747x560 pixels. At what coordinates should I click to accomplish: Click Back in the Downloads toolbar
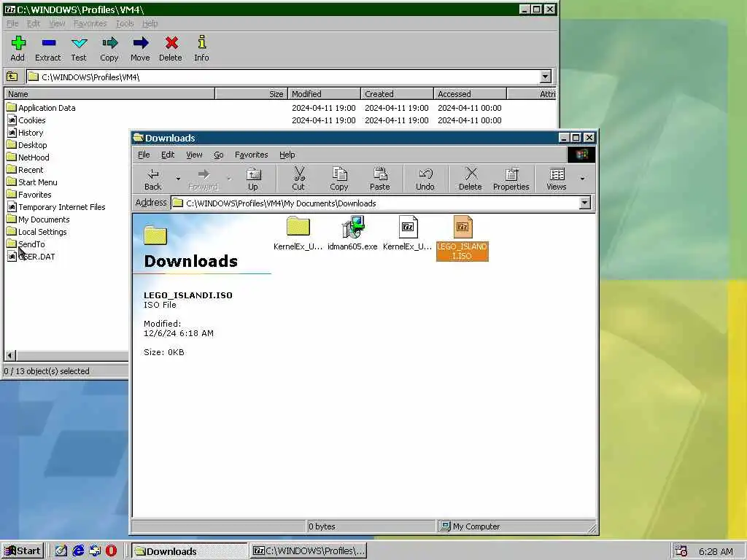(153, 179)
